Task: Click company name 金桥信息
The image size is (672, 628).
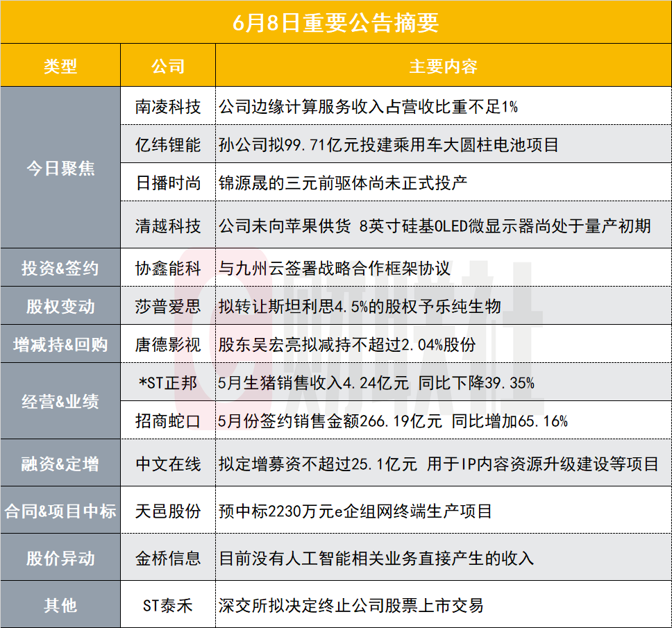Action: (x=168, y=557)
